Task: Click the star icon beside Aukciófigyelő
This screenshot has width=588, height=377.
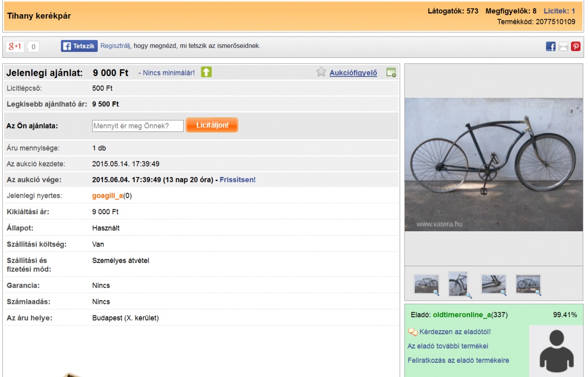Action: [321, 72]
